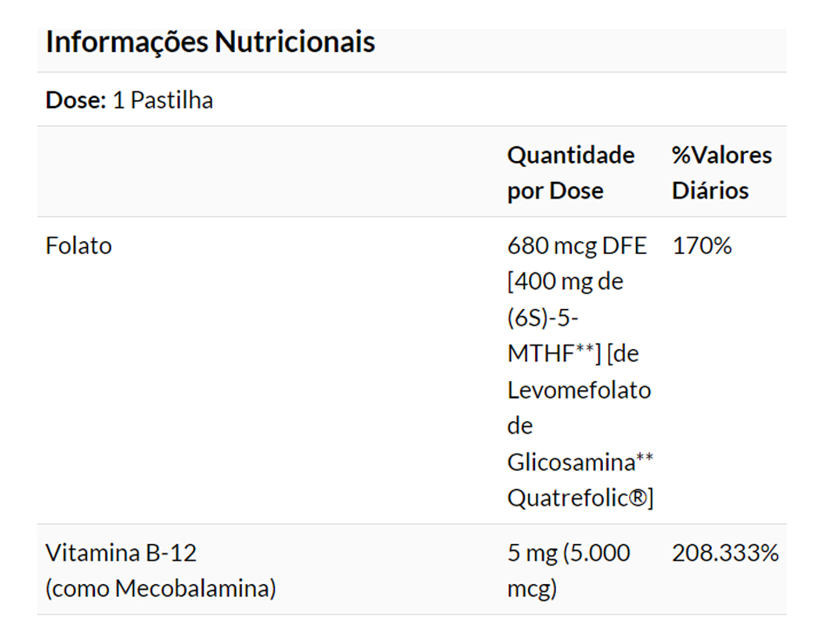Select the Folato row label
Image resolution: width=824 pixels, height=644 pixels.
pos(78,245)
